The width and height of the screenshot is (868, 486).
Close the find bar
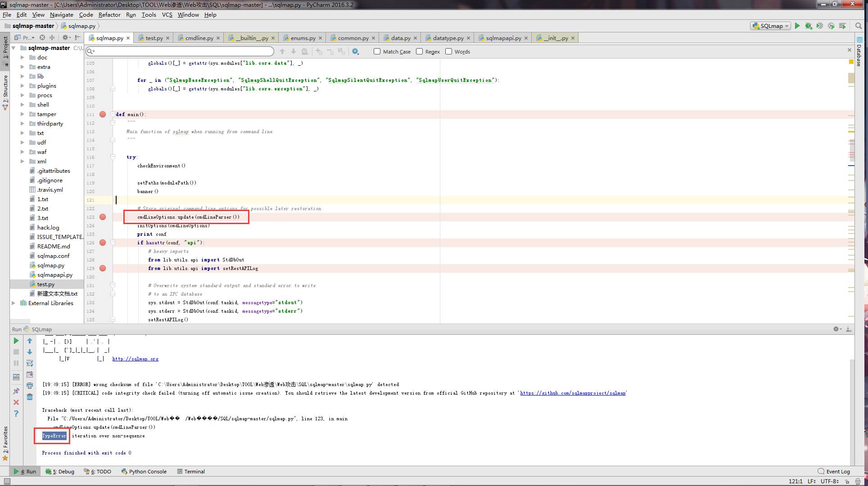850,50
